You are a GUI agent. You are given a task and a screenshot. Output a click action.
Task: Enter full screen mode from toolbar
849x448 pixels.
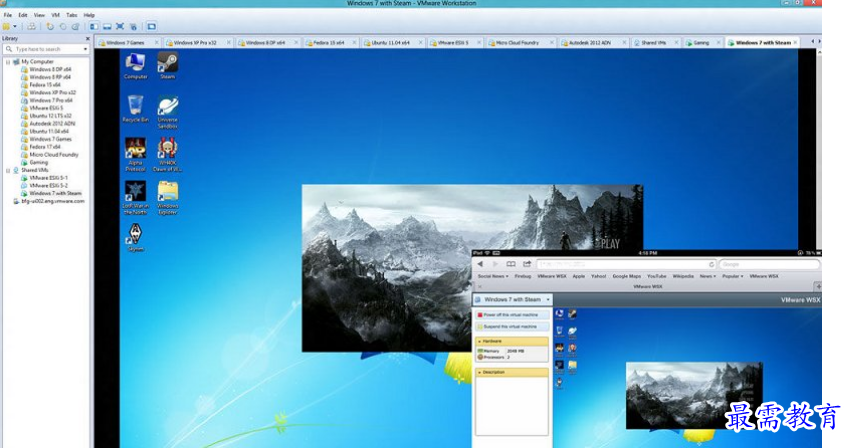pyautogui.click(x=120, y=26)
